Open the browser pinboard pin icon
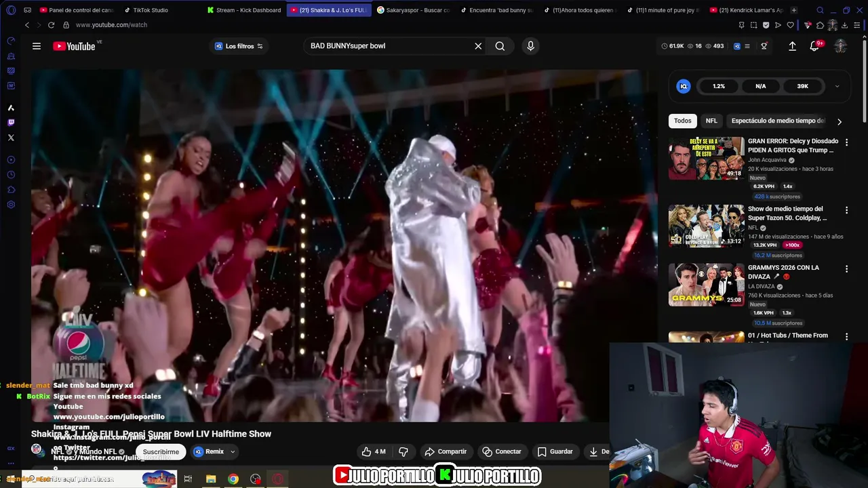 tap(741, 25)
